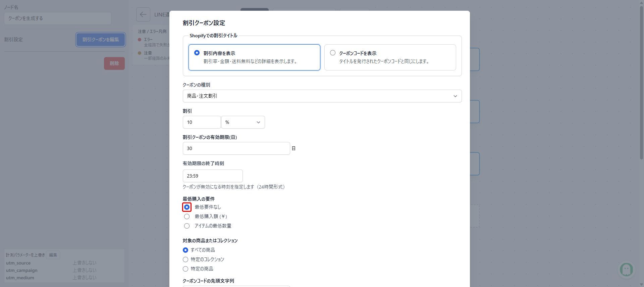The image size is (644, 287).
Task: Click the クーポンが無効になる時刻 helper text
Action: 234,187
